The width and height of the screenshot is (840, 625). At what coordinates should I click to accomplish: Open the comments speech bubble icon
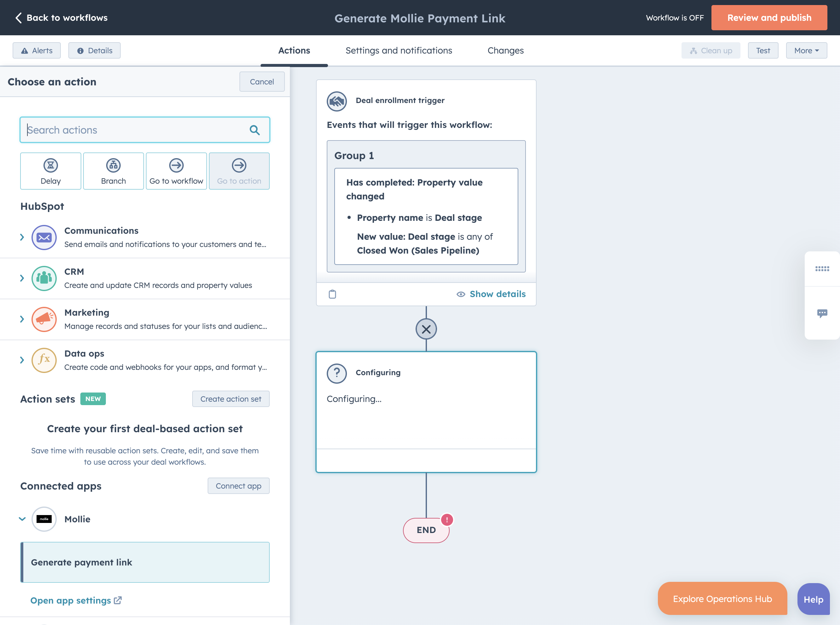coord(822,313)
